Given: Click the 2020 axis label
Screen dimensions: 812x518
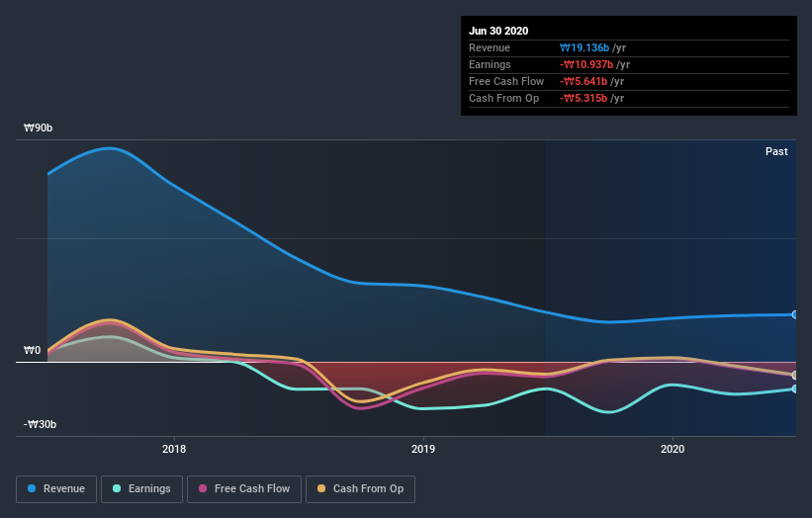Looking at the screenshot, I should click(673, 449).
